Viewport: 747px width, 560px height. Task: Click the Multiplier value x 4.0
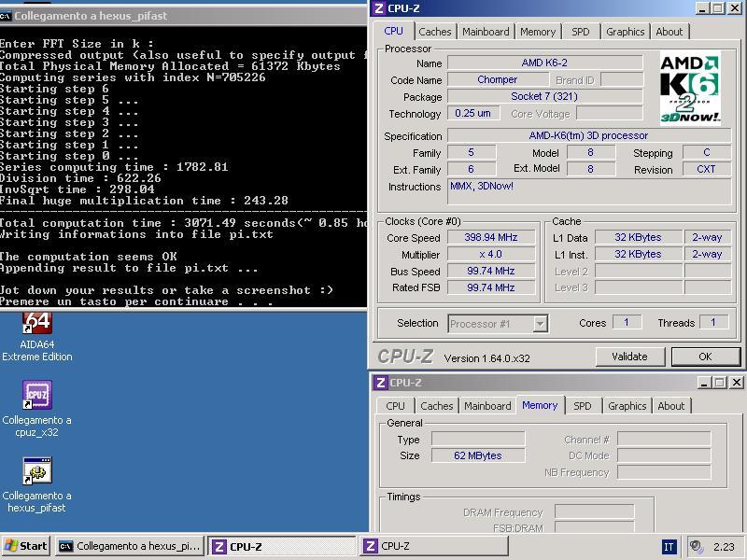click(491, 254)
